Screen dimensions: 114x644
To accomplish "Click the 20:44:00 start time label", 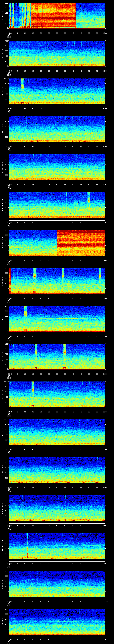I will (x=9, y=33).
